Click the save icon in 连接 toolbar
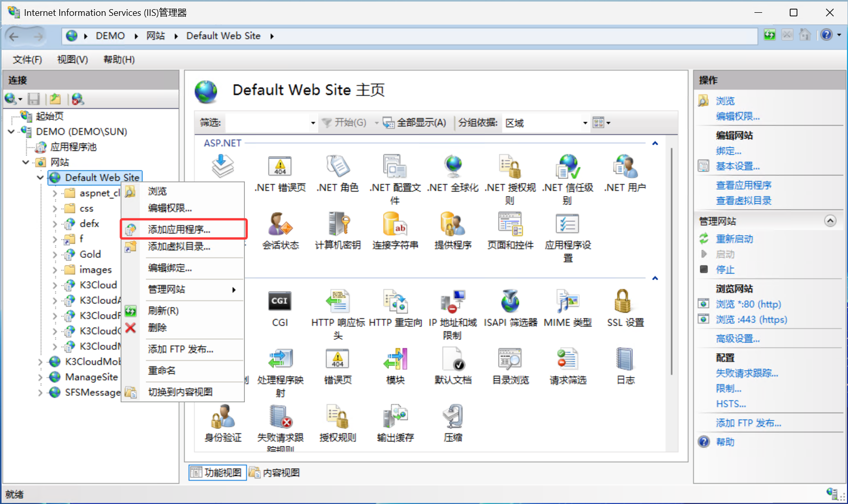The image size is (848, 504). pos(34,99)
